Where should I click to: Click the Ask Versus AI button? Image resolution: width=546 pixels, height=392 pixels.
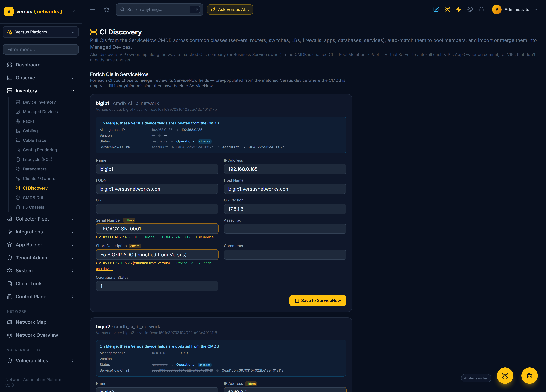pos(230,10)
